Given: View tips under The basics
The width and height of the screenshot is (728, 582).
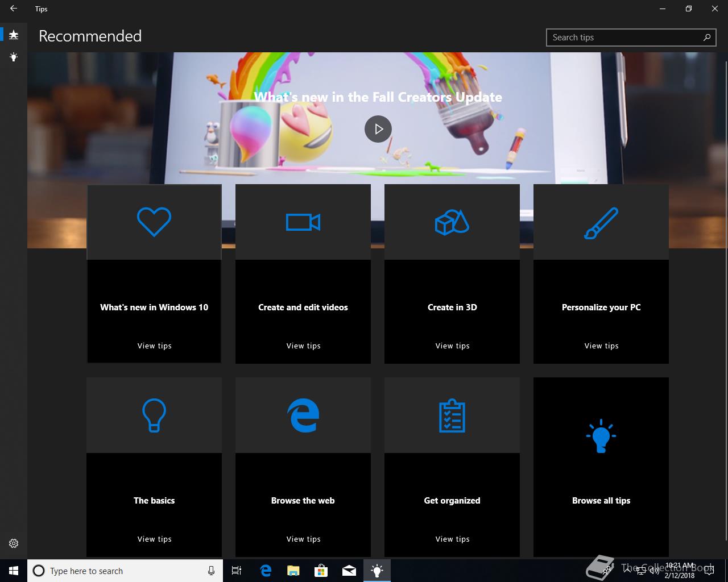Looking at the screenshot, I should (154, 539).
